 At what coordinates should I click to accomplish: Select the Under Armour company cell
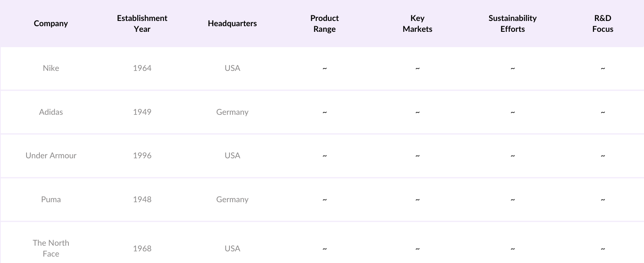click(51, 155)
